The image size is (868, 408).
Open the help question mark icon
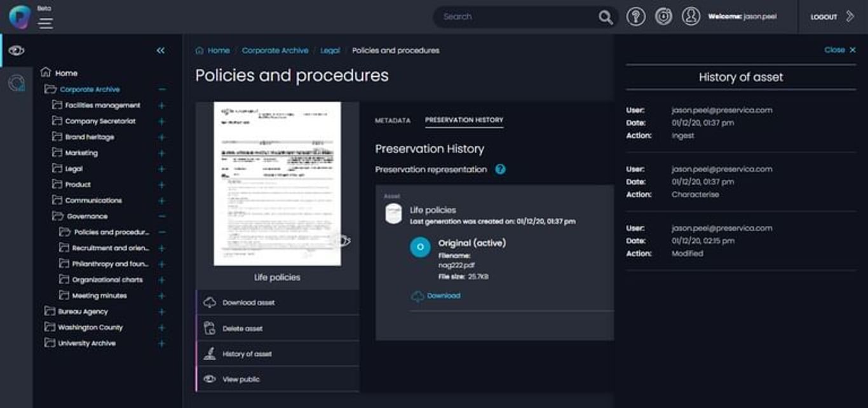[635, 17]
